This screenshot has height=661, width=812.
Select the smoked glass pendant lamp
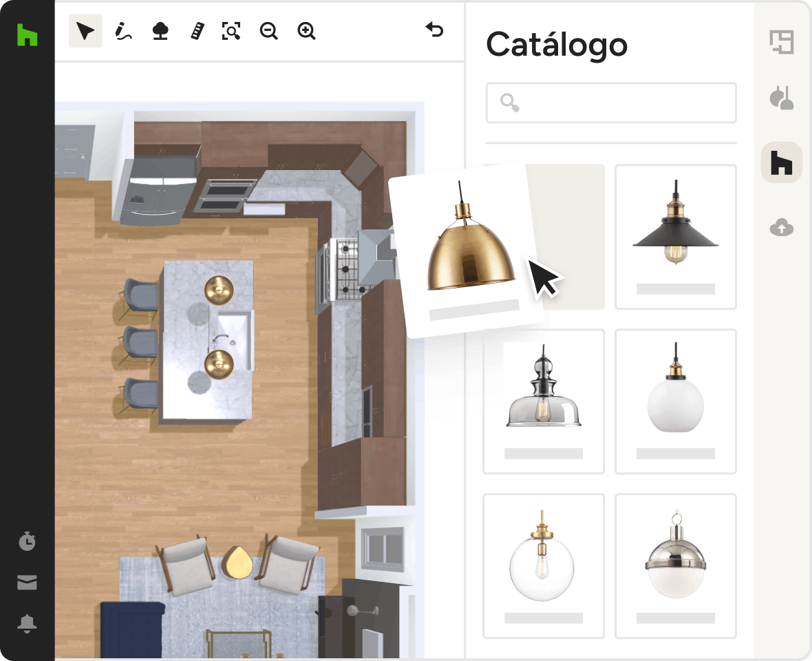click(x=544, y=401)
